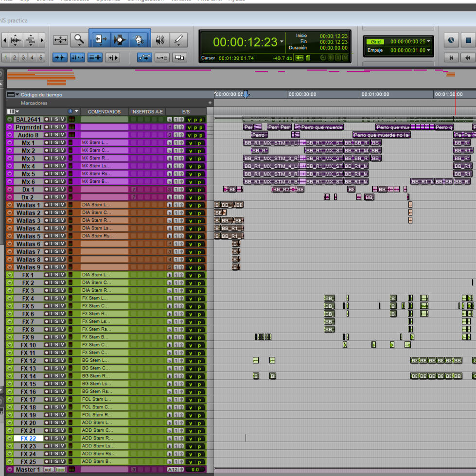Enable input monitoring on FX 5 track
476x476 pixels.
tap(52, 306)
